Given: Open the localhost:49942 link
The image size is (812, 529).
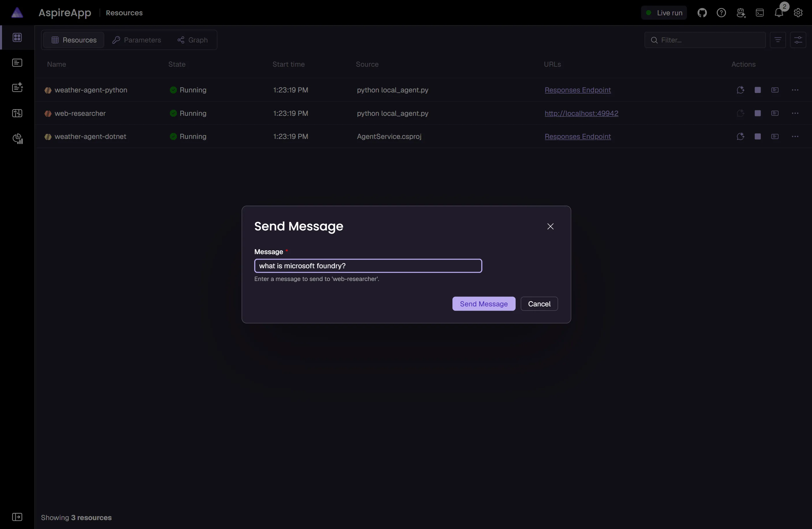Looking at the screenshot, I should [581, 113].
